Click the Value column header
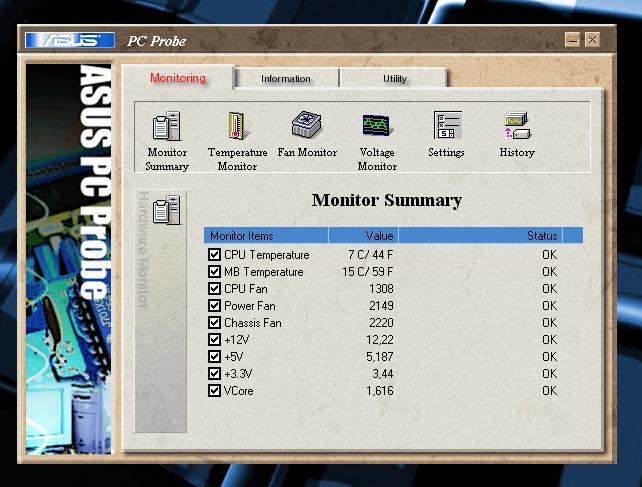 point(363,236)
